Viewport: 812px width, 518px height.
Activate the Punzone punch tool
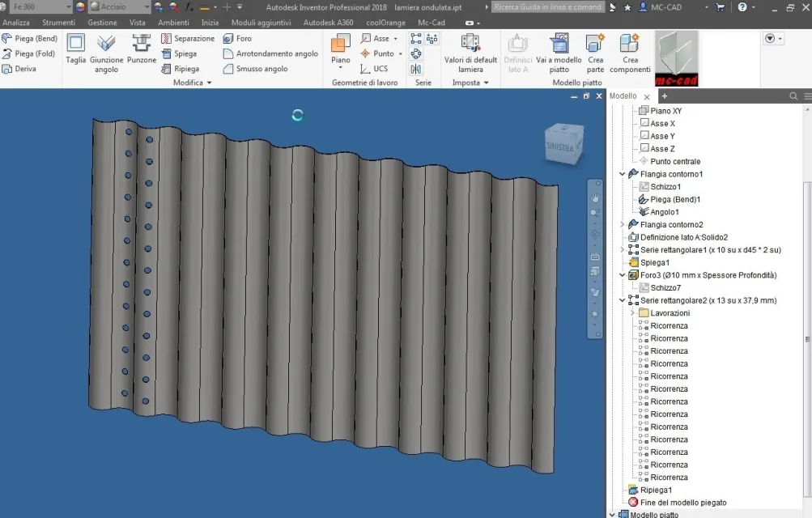click(x=142, y=49)
